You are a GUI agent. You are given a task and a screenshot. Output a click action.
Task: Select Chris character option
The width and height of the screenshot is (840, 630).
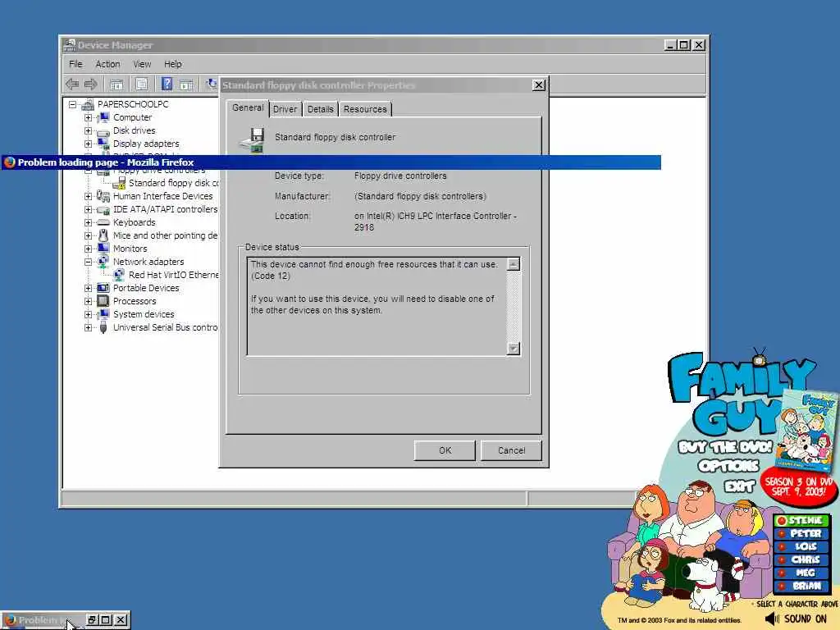click(x=801, y=559)
